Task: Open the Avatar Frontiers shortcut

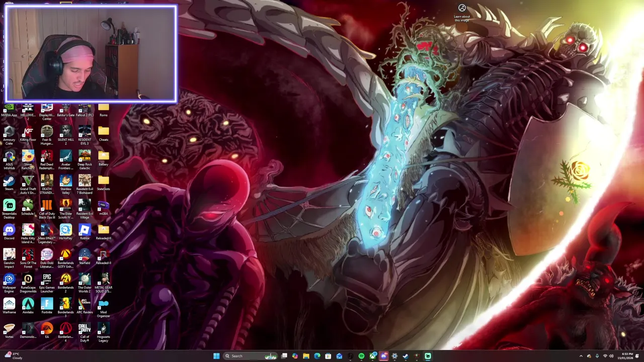Action: 65,160
